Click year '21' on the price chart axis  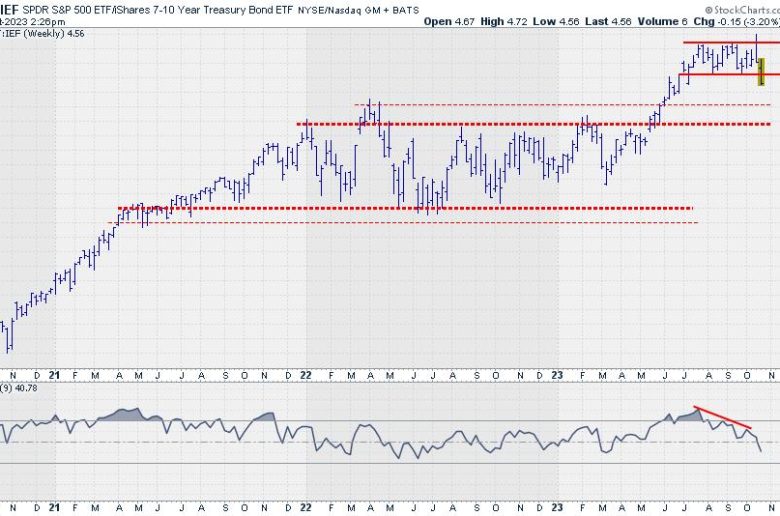pyautogui.click(x=55, y=375)
